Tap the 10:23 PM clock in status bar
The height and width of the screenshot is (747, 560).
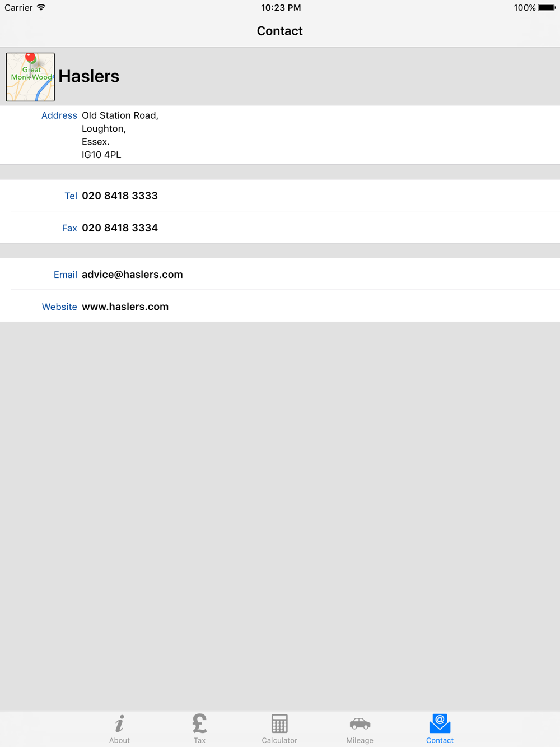coord(281,8)
